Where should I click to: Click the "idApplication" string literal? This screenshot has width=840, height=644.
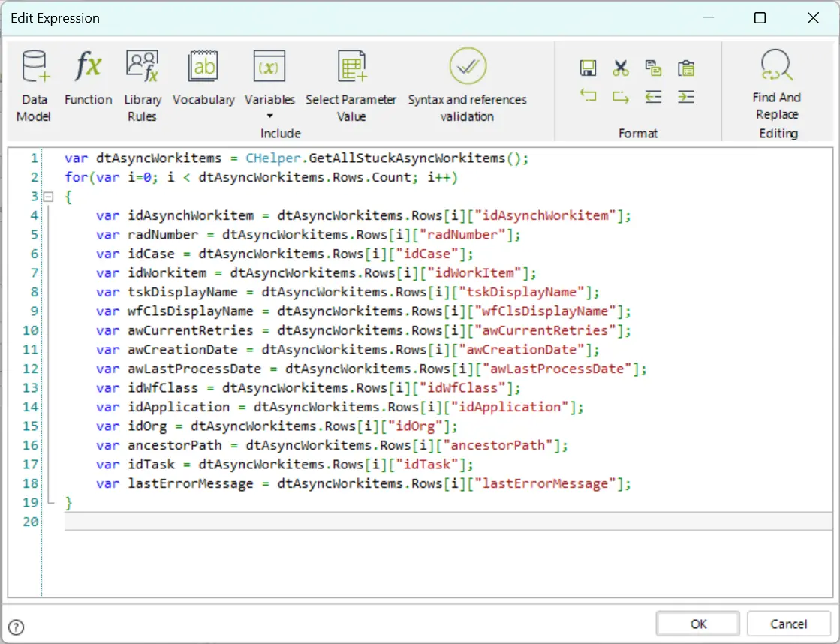[x=509, y=407]
